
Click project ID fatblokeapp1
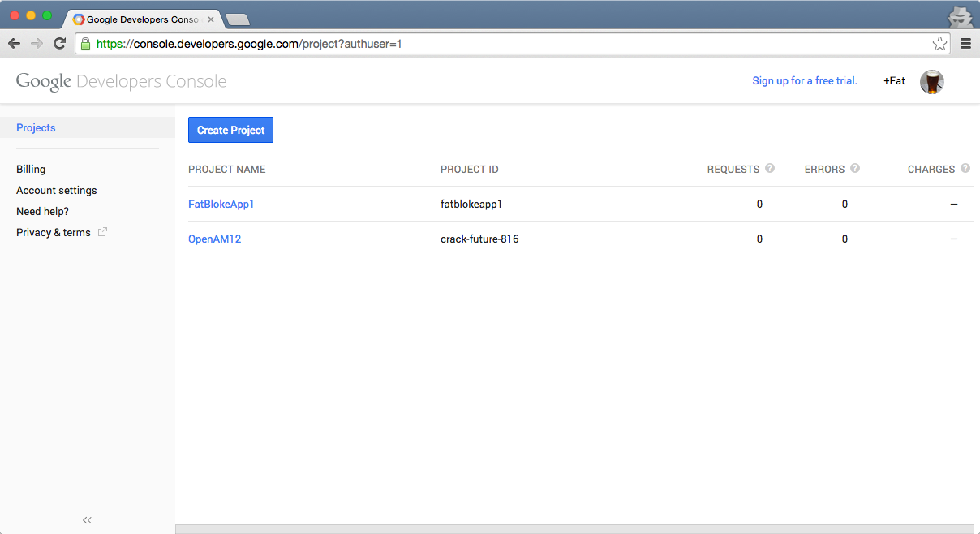(471, 204)
